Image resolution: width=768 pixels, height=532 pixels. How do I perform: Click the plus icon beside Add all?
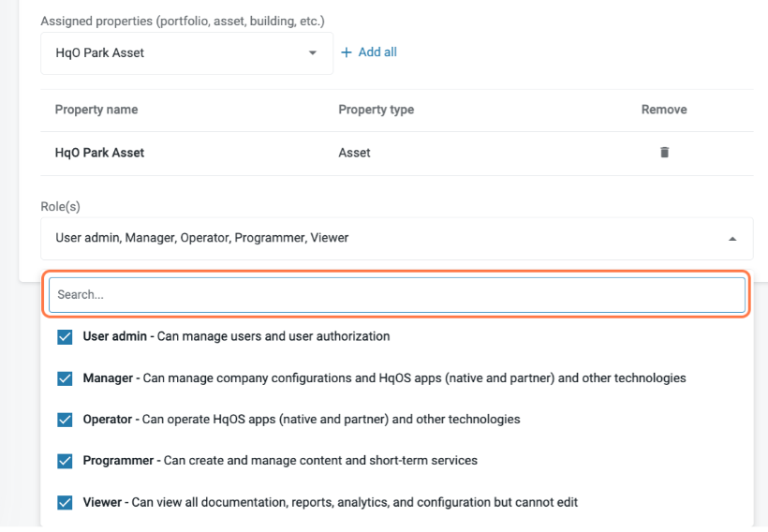click(347, 52)
